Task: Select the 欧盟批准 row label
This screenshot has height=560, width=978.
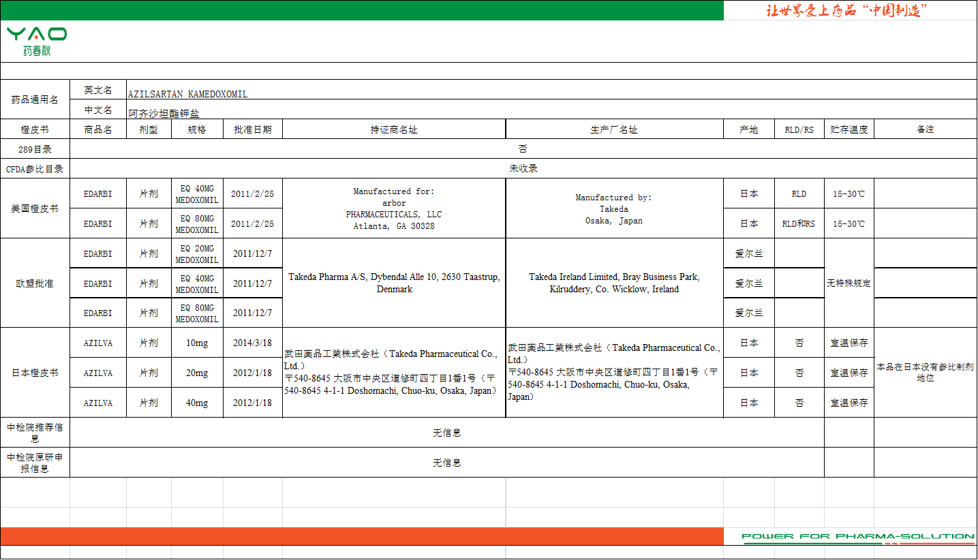Action: pyautogui.click(x=35, y=283)
